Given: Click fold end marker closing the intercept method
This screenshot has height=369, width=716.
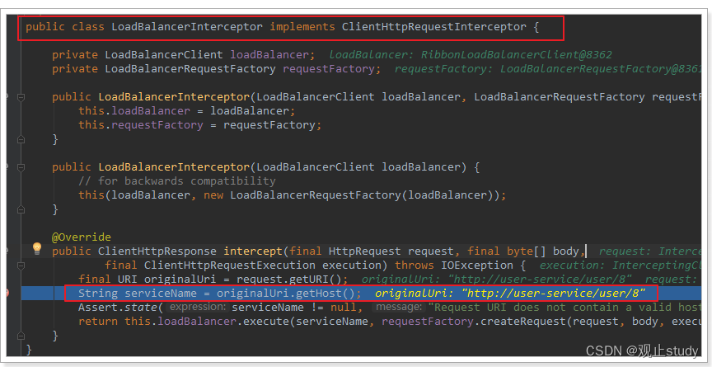Looking at the screenshot, I should 21,336.
